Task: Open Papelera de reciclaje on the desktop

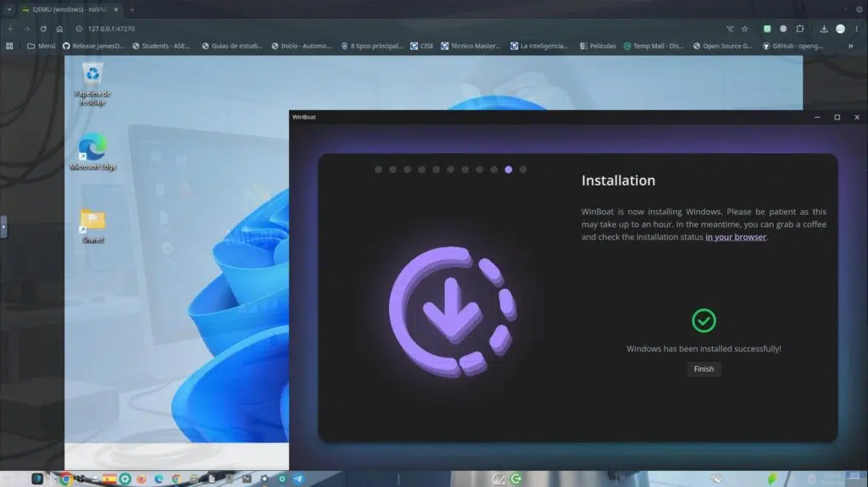Action: (92, 84)
